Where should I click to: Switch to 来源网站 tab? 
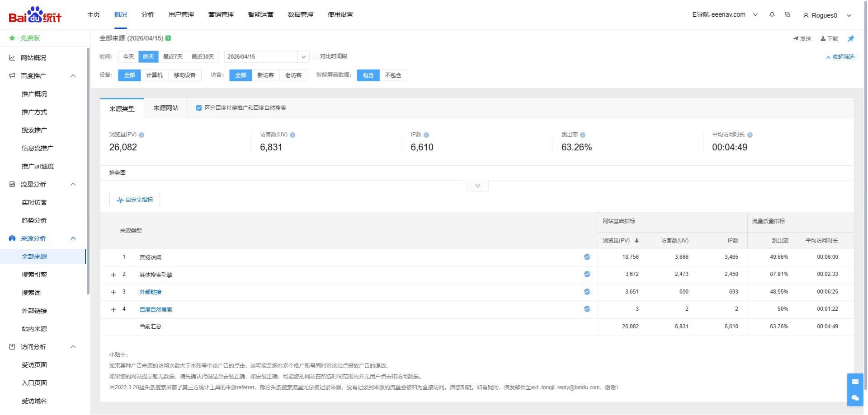pos(166,108)
